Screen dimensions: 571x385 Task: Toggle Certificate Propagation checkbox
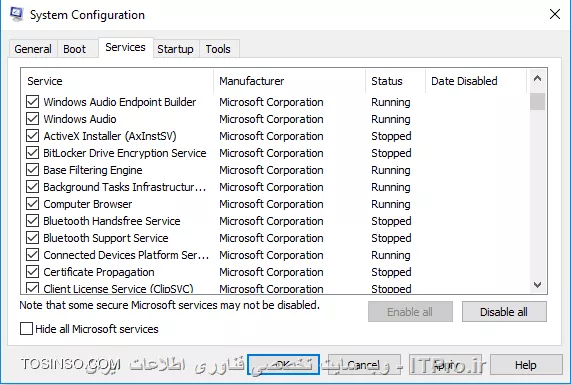tap(32, 272)
